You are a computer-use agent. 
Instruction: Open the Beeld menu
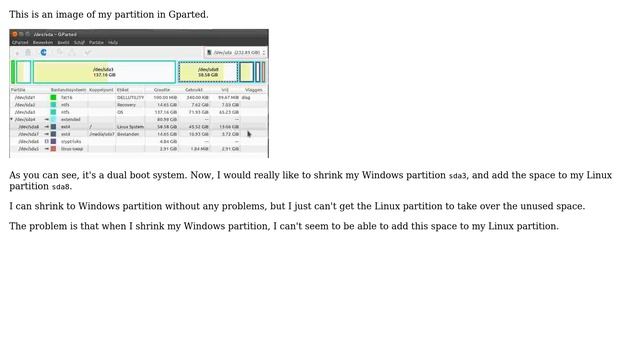click(x=63, y=42)
